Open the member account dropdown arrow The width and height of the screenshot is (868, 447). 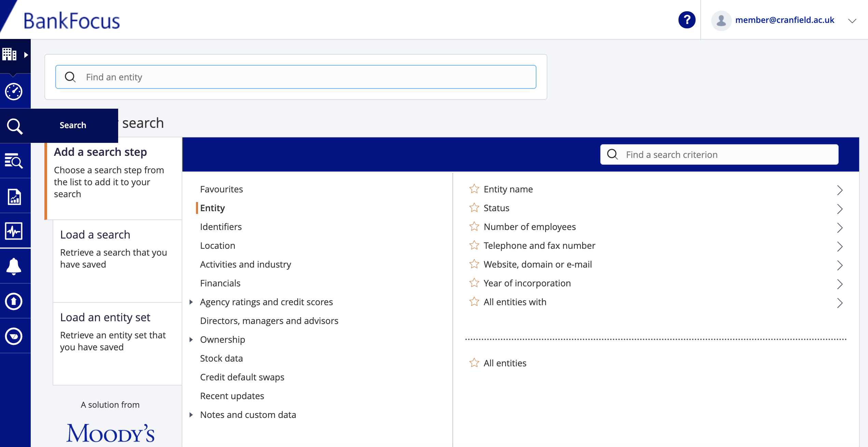click(x=852, y=21)
